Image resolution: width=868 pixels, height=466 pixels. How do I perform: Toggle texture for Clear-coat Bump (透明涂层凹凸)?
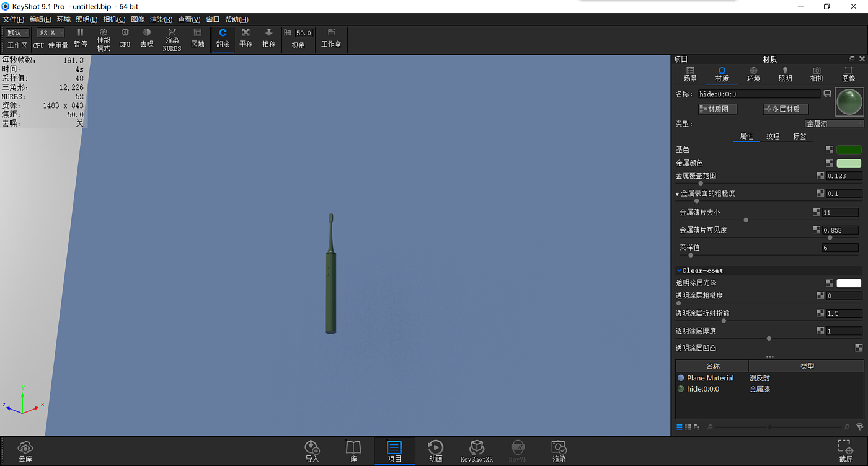tap(859, 348)
